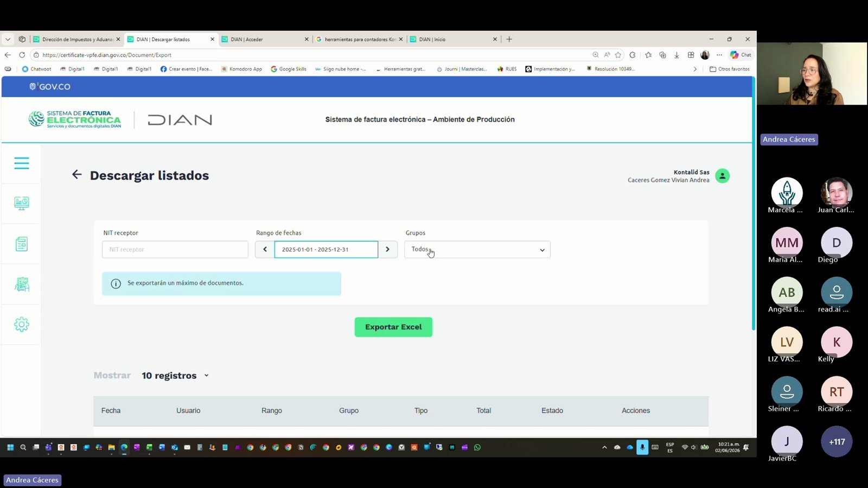Expand the Grupos dropdown showing Todos
This screenshot has width=868, height=488.
tap(477, 250)
